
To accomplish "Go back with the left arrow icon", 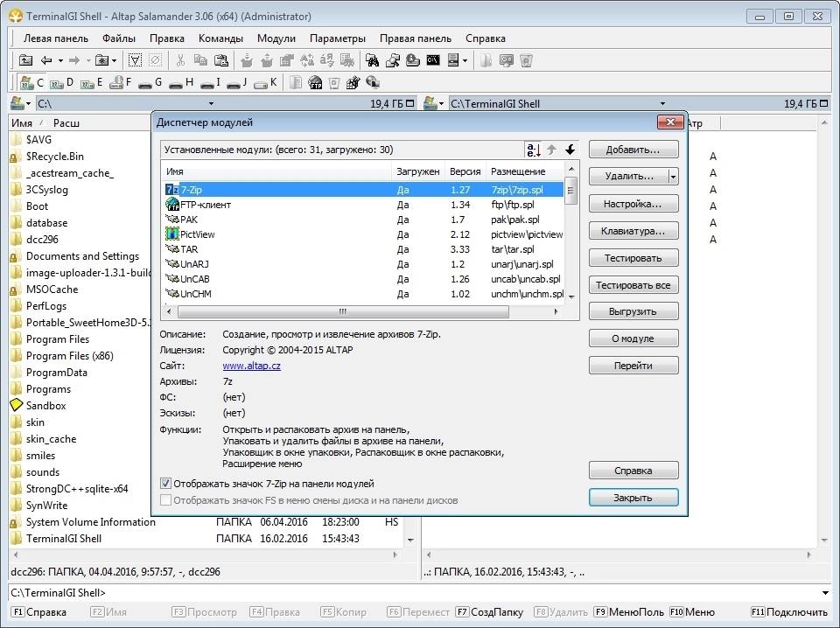I will click(x=46, y=60).
